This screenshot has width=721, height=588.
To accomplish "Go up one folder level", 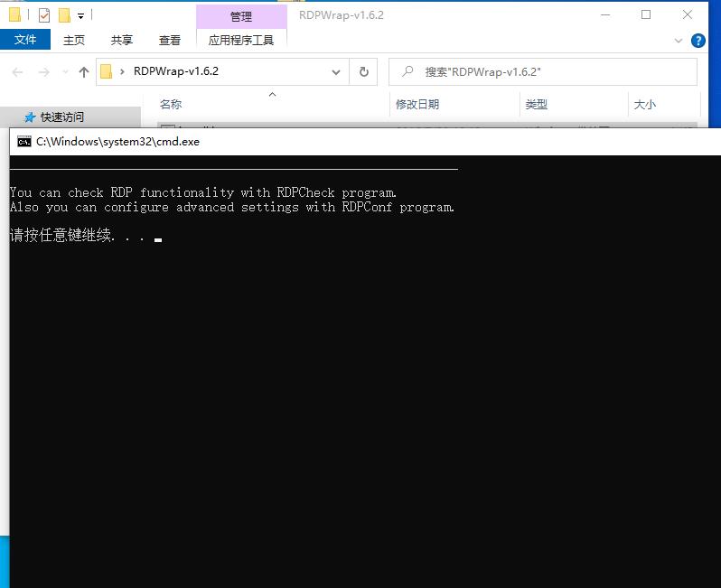I will pyautogui.click(x=84, y=72).
